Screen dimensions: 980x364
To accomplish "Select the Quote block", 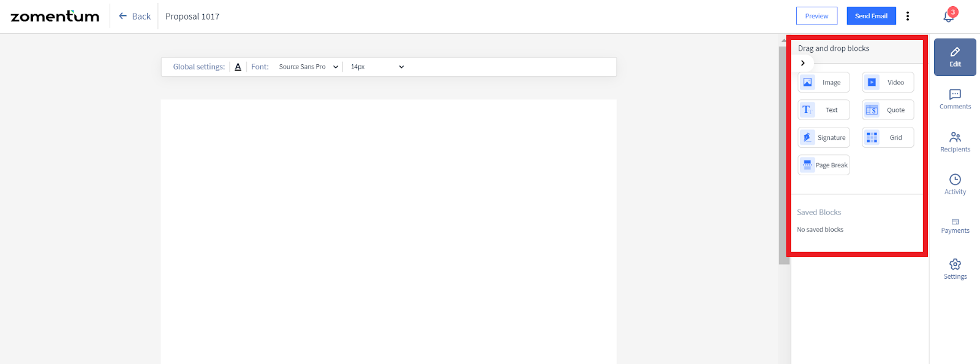I will click(888, 110).
